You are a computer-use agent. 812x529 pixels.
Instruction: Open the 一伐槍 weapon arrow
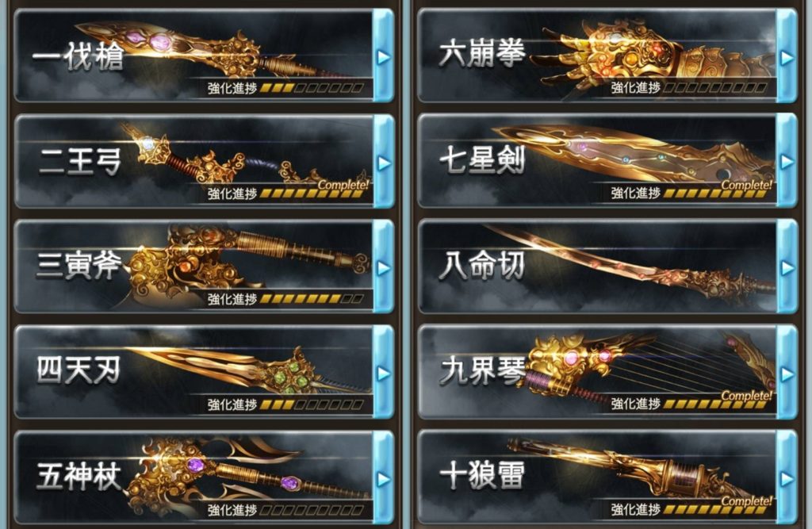click(x=384, y=56)
